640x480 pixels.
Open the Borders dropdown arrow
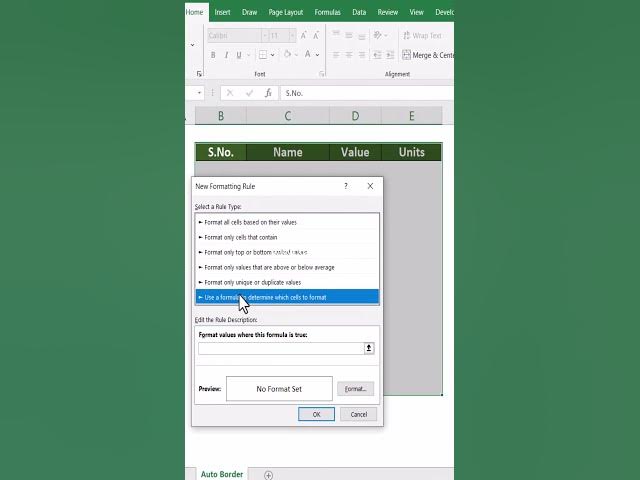tap(272, 55)
